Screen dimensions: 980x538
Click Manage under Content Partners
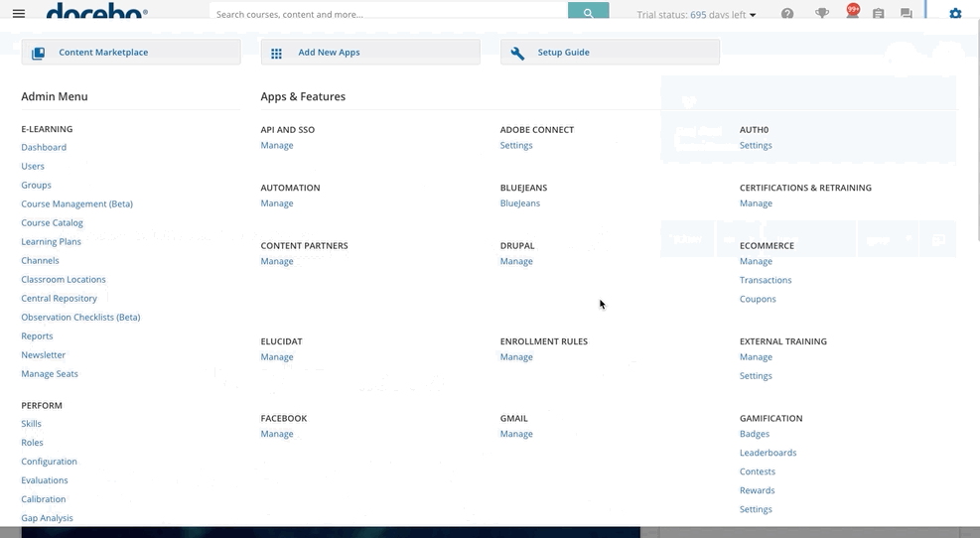pyautogui.click(x=277, y=261)
